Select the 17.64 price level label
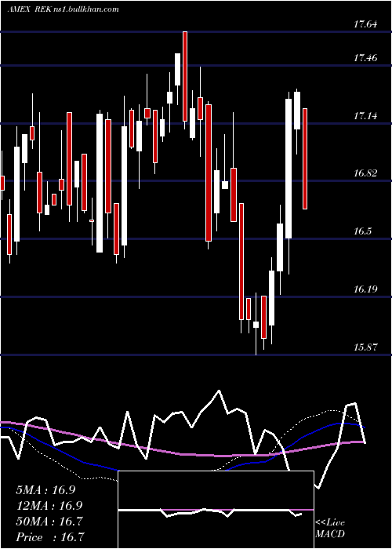 pyautogui.click(x=365, y=24)
